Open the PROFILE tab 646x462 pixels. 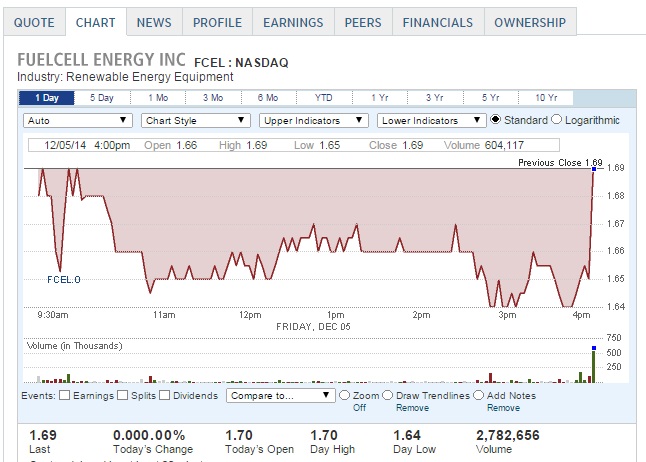(218, 22)
